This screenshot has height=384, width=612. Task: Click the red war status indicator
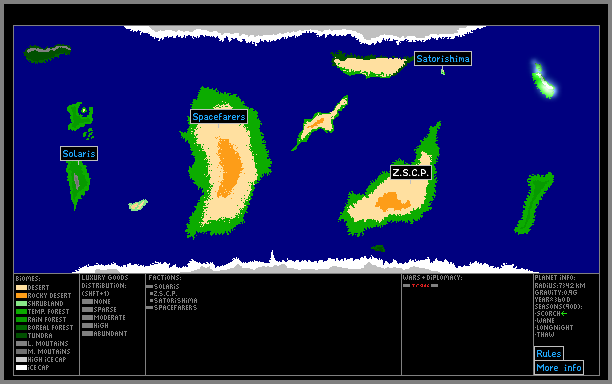pos(420,286)
